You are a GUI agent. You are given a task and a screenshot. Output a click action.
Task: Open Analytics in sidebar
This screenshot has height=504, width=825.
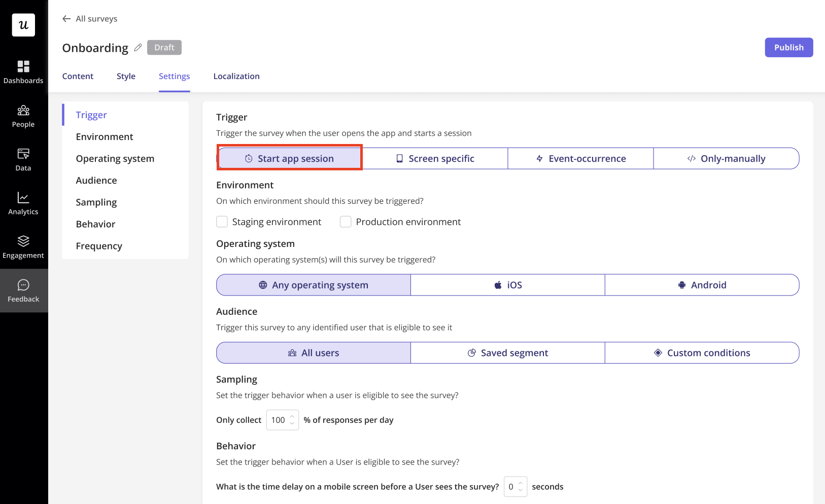click(23, 203)
